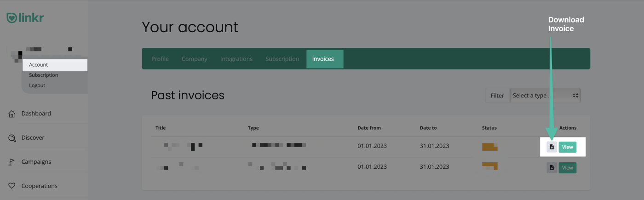This screenshot has width=644, height=200.
Task: Click first row's 31.01.2023 date
Action: (x=434, y=146)
